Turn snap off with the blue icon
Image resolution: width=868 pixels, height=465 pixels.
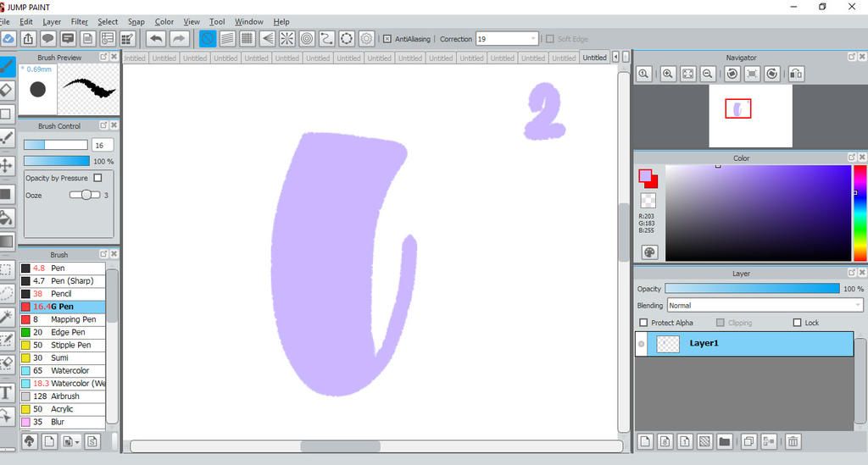208,39
